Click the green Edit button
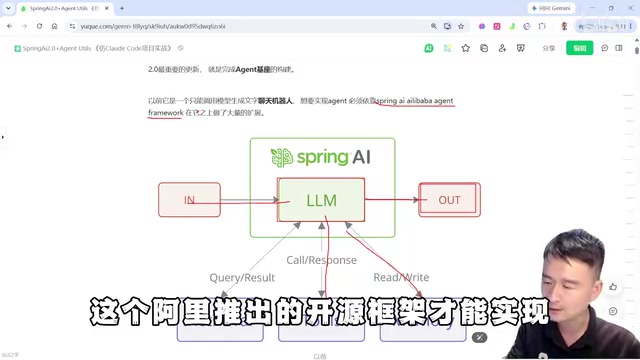This screenshot has height=360, width=640. [580, 48]
